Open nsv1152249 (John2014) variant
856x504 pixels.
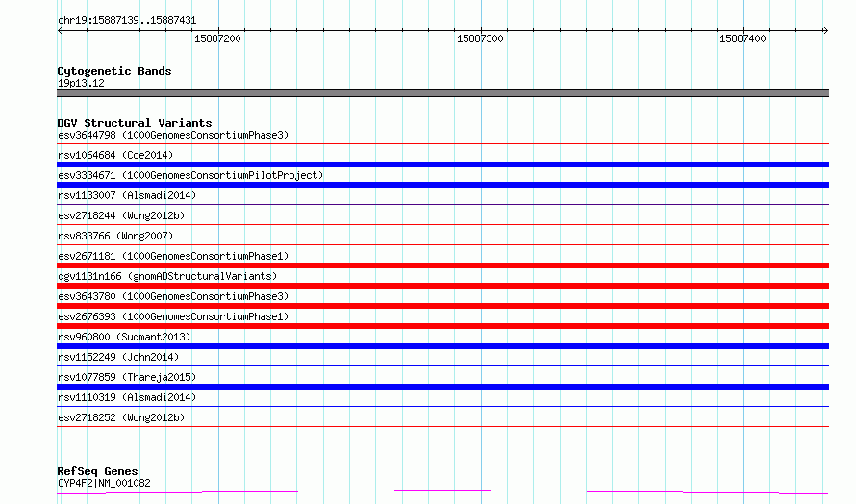coord(118,357)
